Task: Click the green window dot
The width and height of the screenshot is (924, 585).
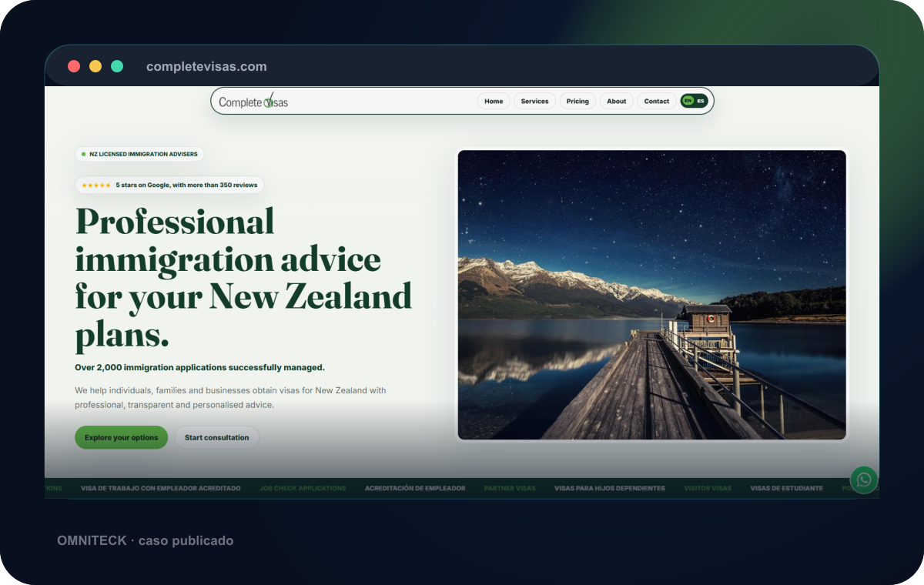Action: pyautogui.click(x=117, y=66)
